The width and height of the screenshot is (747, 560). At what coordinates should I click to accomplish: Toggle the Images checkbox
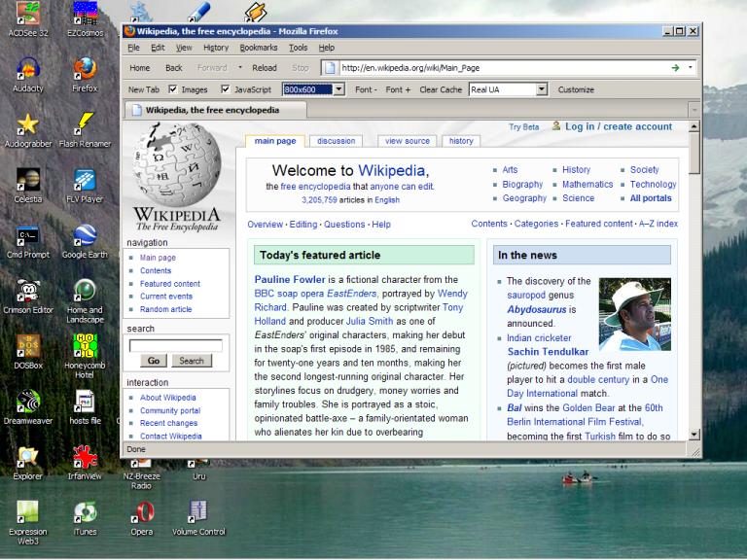coord(173,89)
